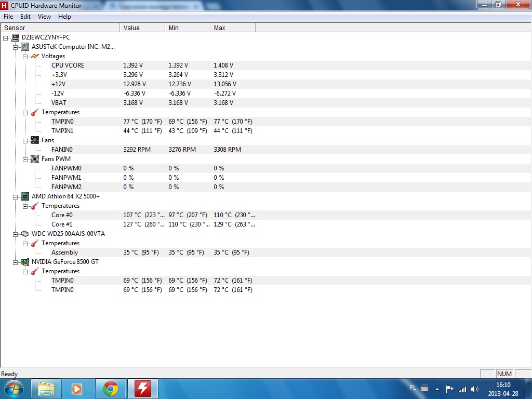532x399 pixels.
Task: Select the TMPIN1 row under ASUSTeK
Action: (291, 131)
